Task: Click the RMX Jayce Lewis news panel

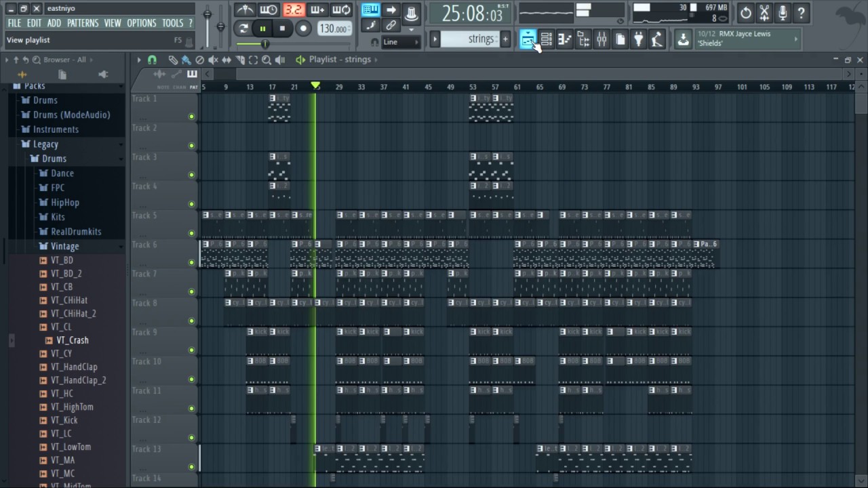Action: pyautogui.click(x=749, y=39)
